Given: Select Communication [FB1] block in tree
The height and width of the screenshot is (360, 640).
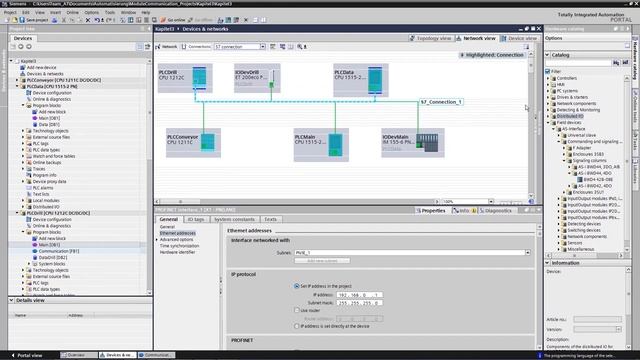Looking at the screenshot, I should 59,251.
